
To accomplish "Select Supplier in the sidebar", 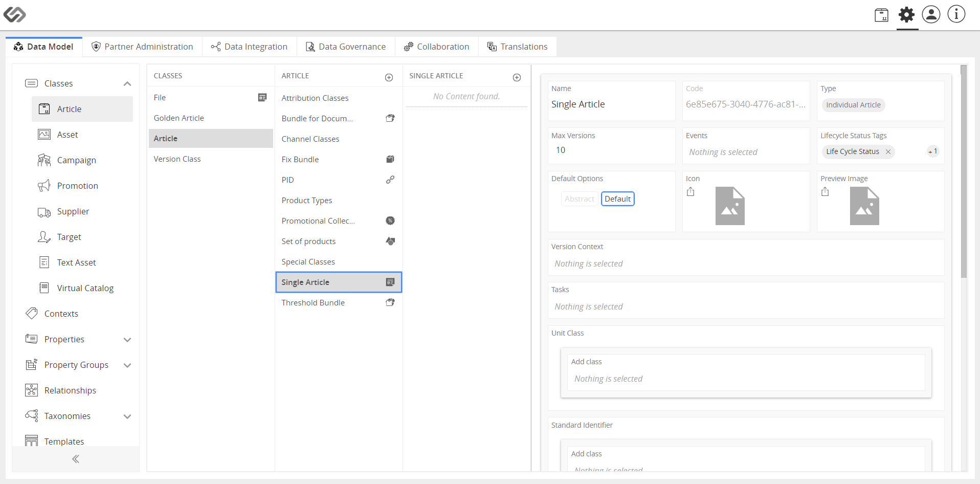I will (82, 211).
